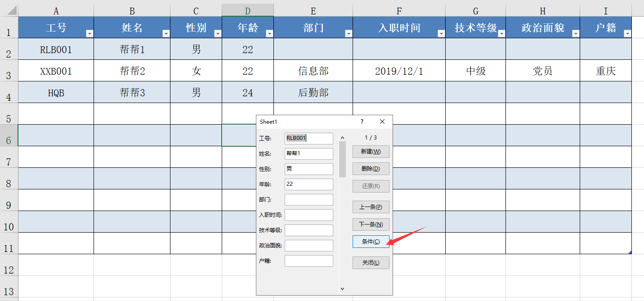Click the form dialog scrollbar down arrow
644x301 pixels.
tap(342, 288)
